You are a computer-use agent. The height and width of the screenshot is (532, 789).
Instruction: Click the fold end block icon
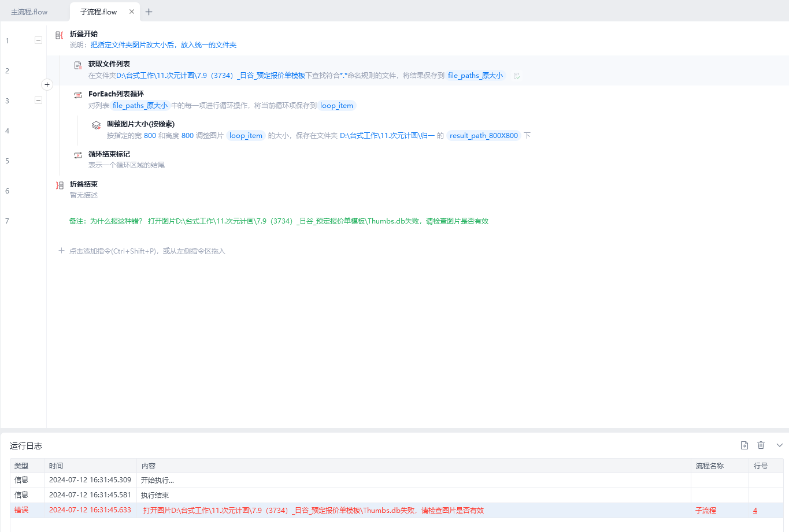tap(60, 185)
